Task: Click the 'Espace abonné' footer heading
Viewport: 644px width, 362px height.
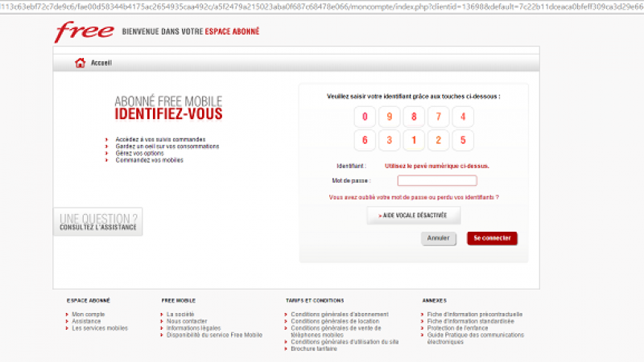Action: (89, 301)
